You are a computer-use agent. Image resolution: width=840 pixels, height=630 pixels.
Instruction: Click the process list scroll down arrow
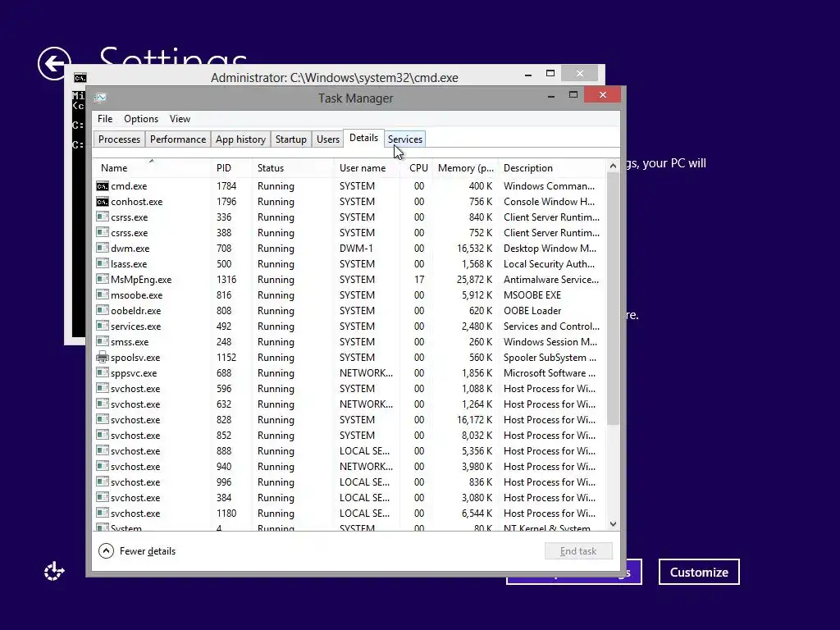[613, 524]
